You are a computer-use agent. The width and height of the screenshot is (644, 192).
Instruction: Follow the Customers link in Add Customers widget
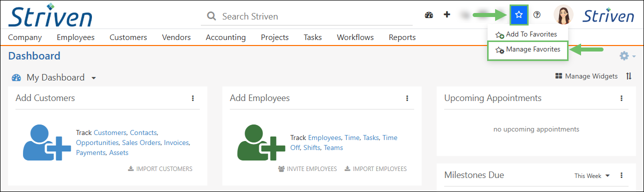[110, 132]
